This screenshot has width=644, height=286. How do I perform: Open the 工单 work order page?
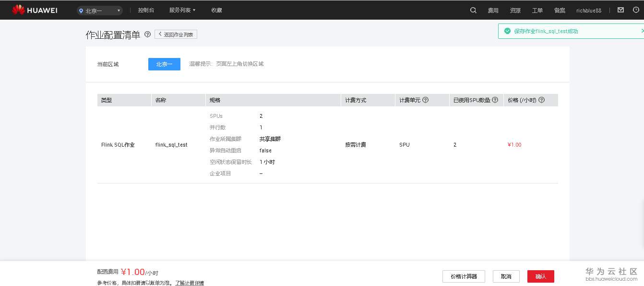(x=537, y=10)
